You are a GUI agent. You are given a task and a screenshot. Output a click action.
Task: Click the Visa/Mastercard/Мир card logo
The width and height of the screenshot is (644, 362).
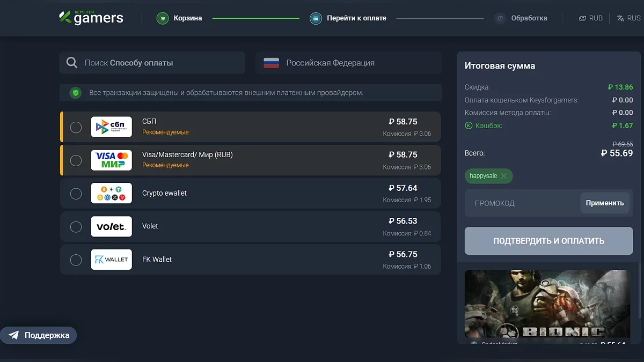(x=111, y=160)
